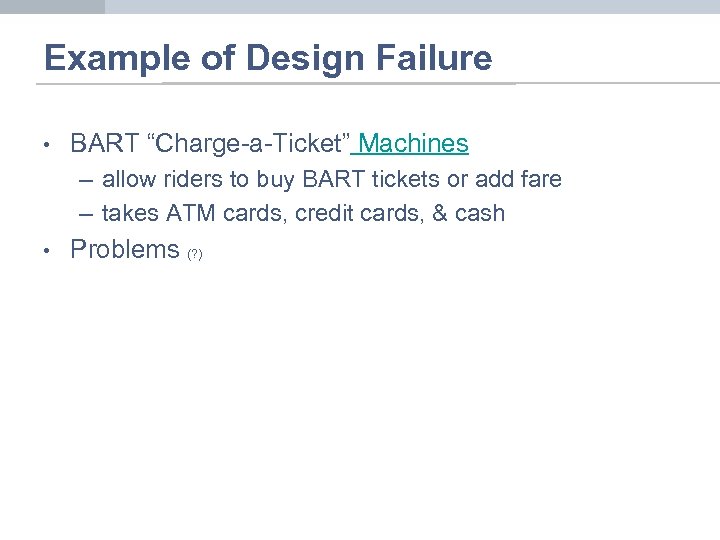Open the Machines hyperlink
720x540 pixels.
(414, 144)
